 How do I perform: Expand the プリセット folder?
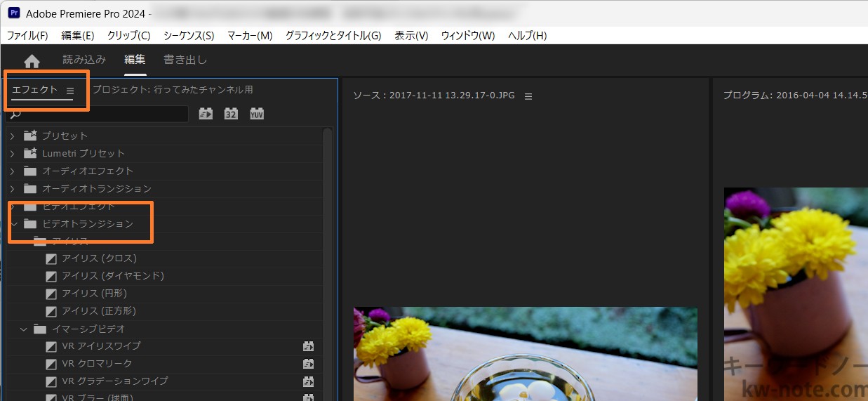click(x=12, y=136)
